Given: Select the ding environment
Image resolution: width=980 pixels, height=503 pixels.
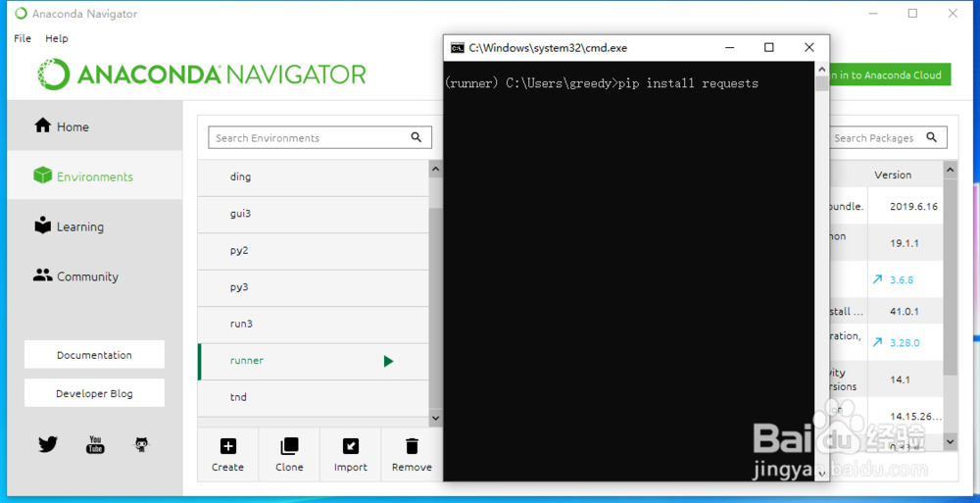Looking at the screenshot, I should 314,177.
